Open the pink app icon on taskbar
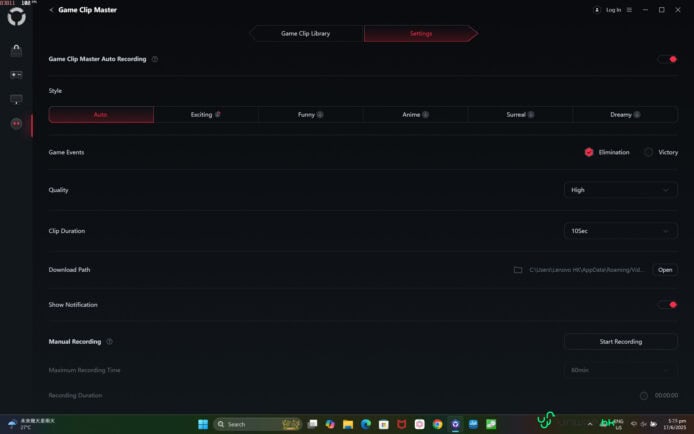The image size is (694, 434). pos(420,424)
